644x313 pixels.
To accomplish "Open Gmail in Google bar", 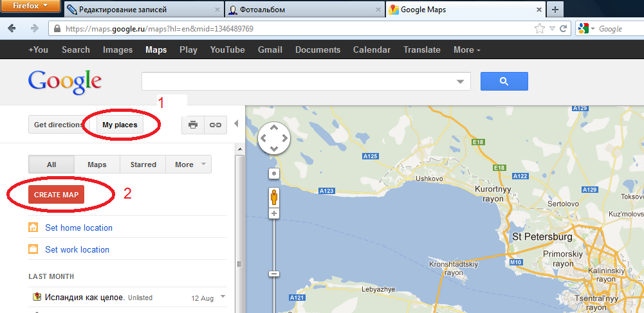I will pyautogui.click(x=270, y=49).
